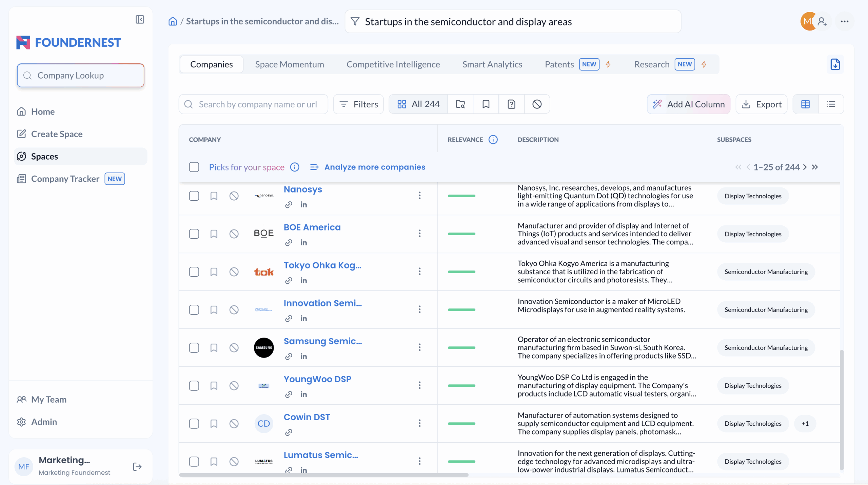Show the question-mark document filter
Screen dimensions: 868x485
tap(511, 104)
